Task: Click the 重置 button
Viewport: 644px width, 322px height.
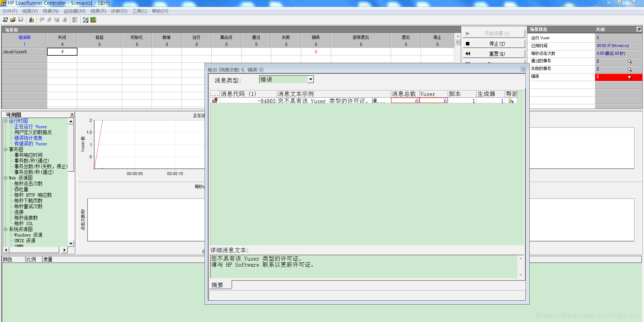Action: [x=494, y=54]
